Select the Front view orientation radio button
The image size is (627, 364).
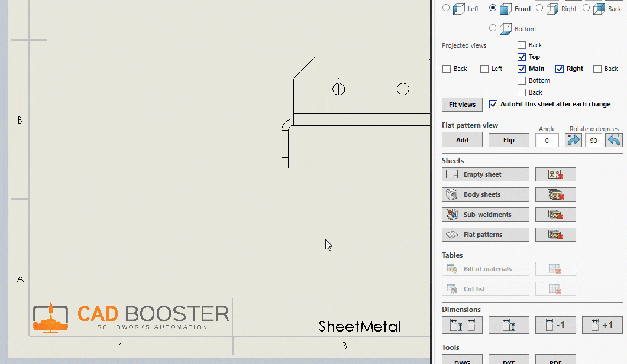pyautogui.click(x=493, y=8)
